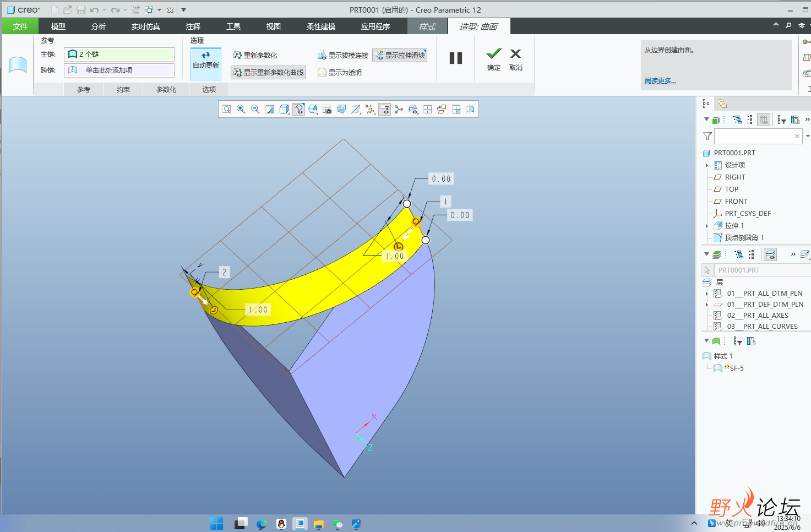Toggle 显示拉伸滑块 option
The width and height of the screenshot is (811, 532).
(400, 55)
